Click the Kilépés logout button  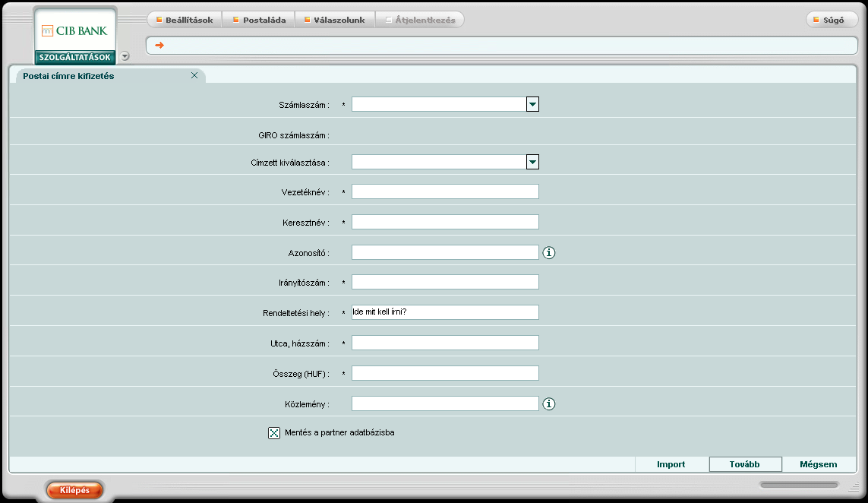pyautogui.click(x=74, y=490)
